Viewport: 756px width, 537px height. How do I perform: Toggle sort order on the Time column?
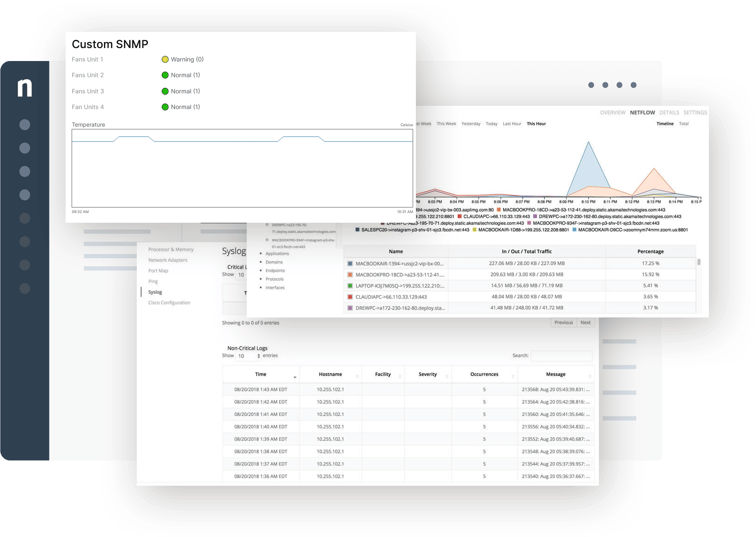point(260,374)
